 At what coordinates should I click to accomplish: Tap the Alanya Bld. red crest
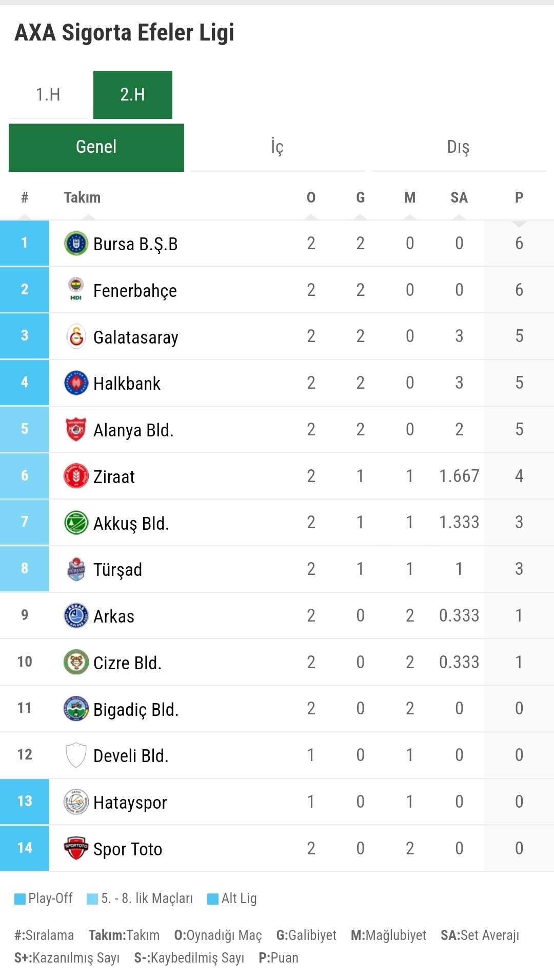[76, 430]
